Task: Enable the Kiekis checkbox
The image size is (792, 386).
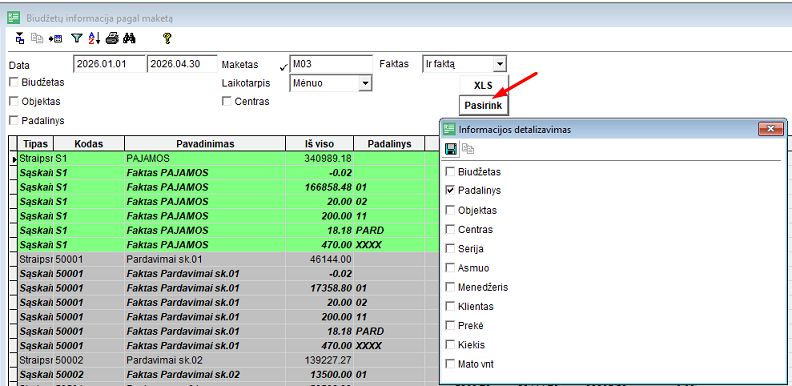Action: [450, 345]
